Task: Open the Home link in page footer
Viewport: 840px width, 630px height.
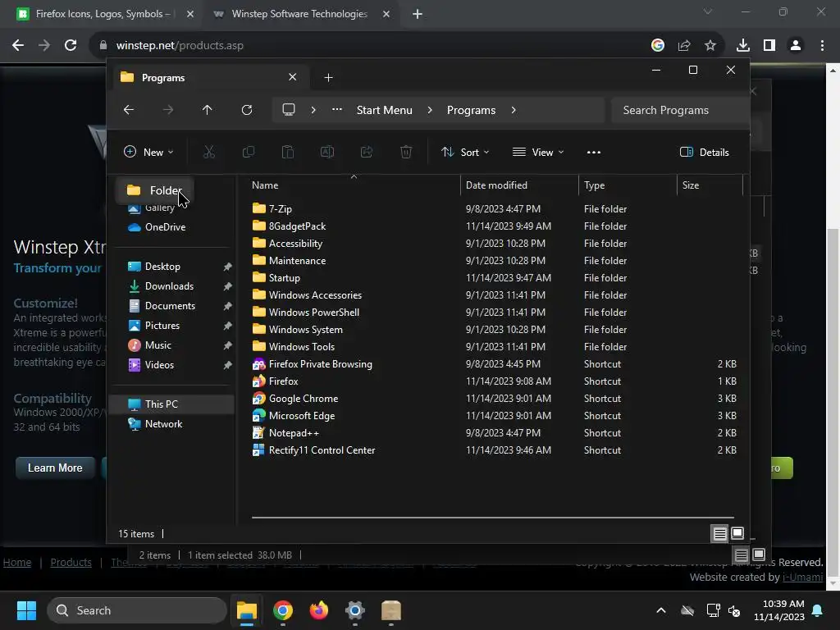Action: [17, 563]
